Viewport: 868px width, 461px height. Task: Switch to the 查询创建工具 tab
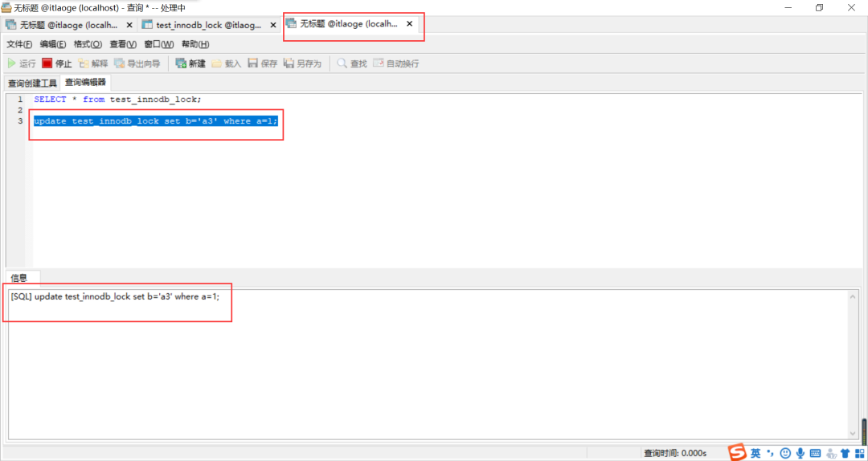coord(32,84)
